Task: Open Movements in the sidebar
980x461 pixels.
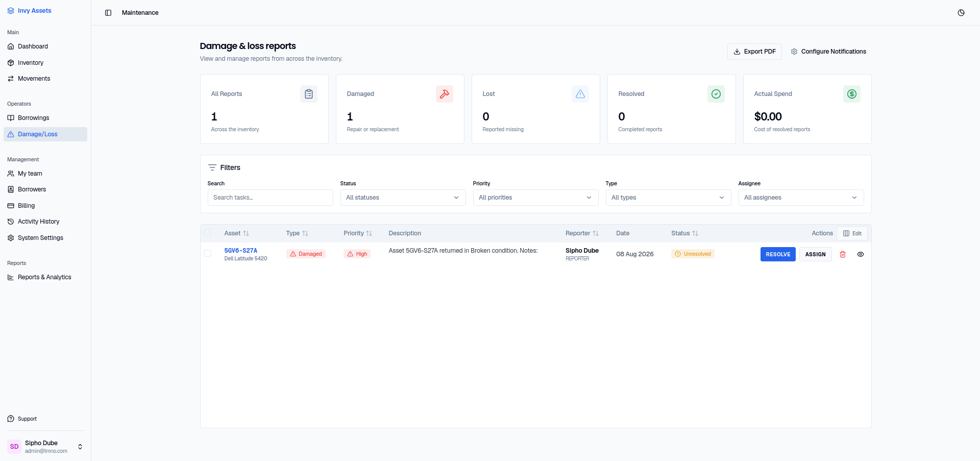Action: coord(45,79)
